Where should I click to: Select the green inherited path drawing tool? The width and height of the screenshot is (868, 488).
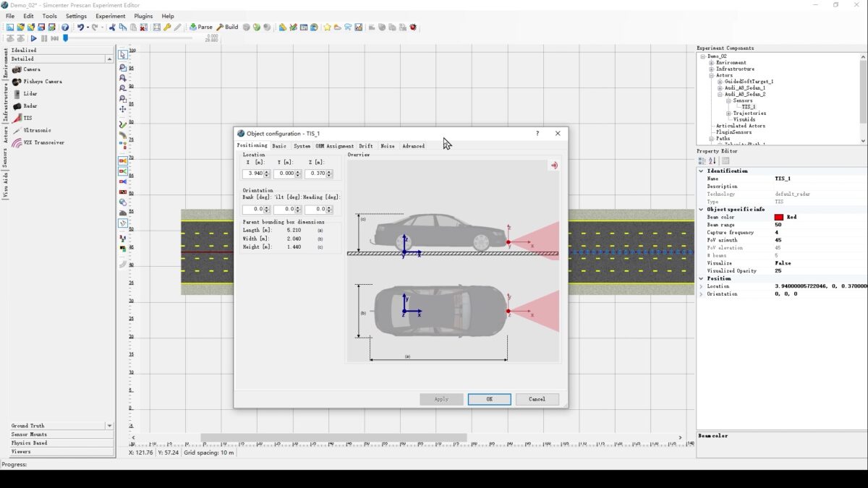click(x=123, y=124)
